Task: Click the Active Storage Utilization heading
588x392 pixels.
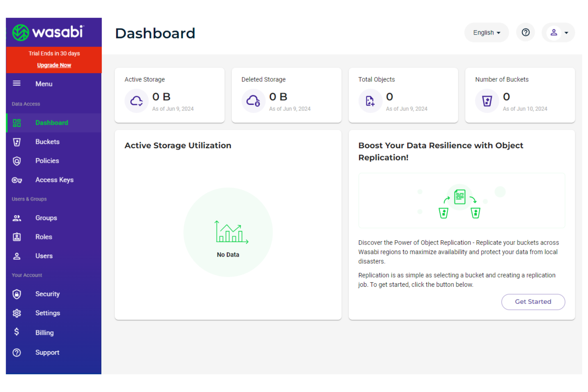Action: point(178,145)
